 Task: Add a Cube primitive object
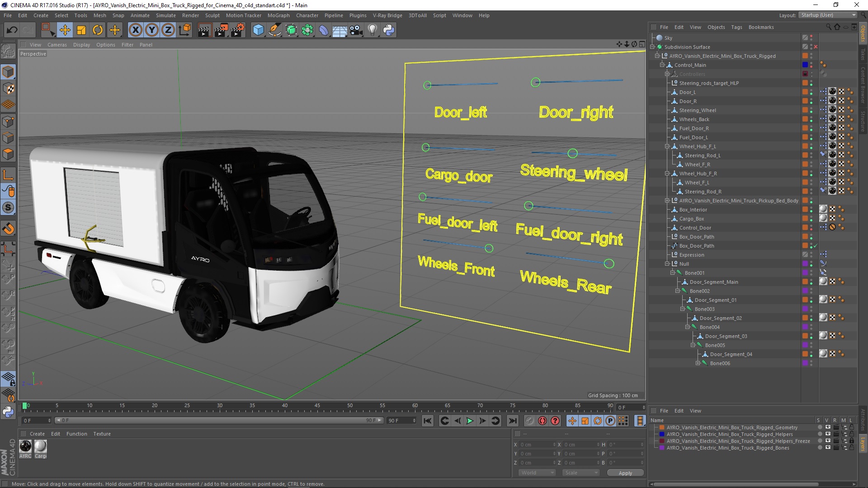[x=258, y=30]
